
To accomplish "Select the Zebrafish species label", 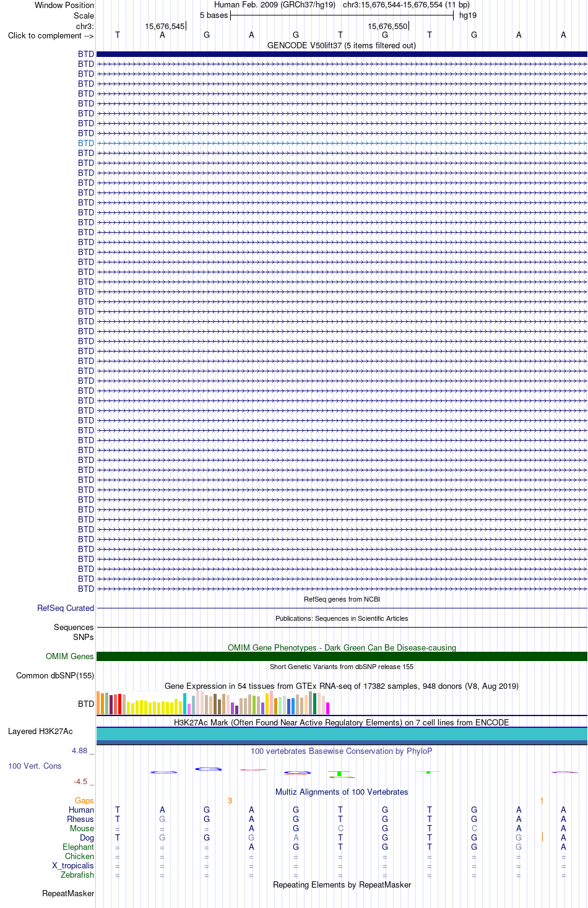I will [x=77, y=875].
